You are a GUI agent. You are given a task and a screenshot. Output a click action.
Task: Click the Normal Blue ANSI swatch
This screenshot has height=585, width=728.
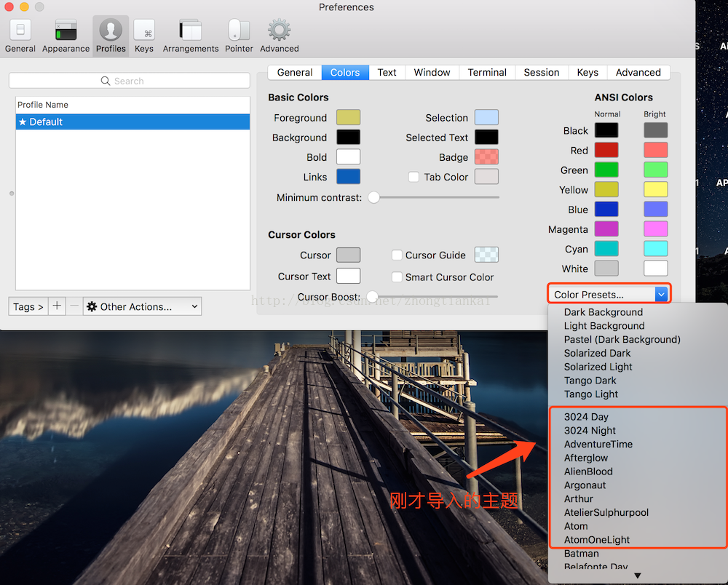click(x=606, y=210)
